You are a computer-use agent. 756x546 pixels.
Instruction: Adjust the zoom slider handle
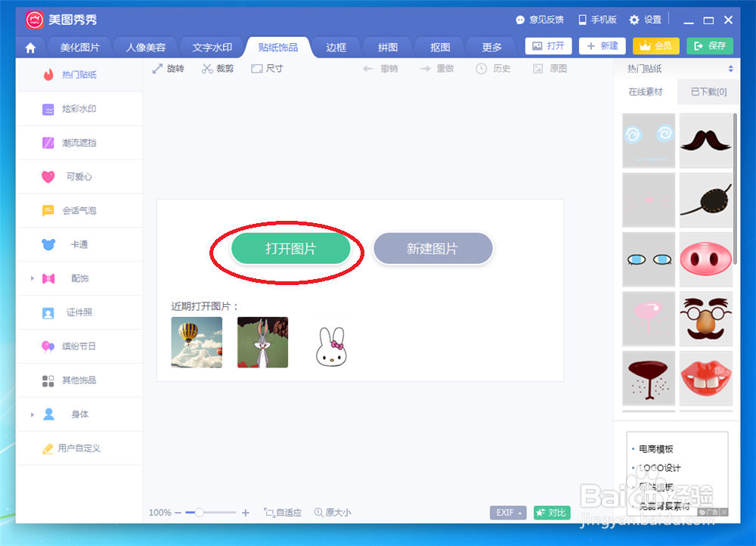[199, 512]
